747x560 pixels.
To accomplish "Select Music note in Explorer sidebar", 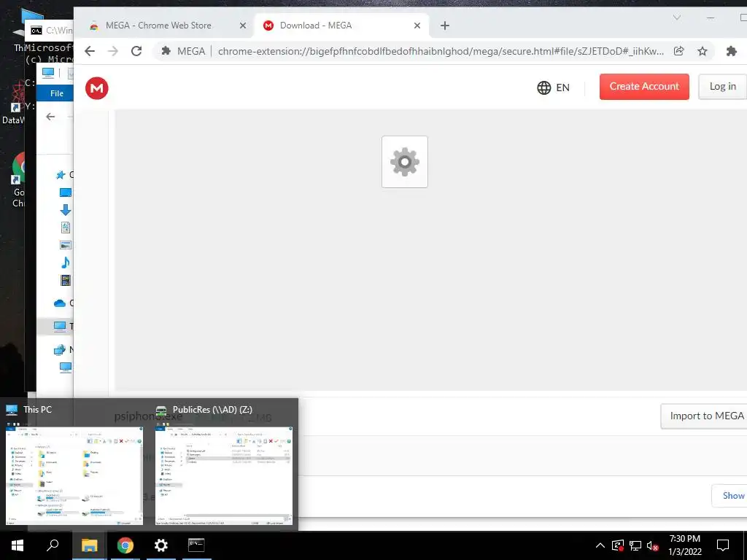I will pos(65,262).
